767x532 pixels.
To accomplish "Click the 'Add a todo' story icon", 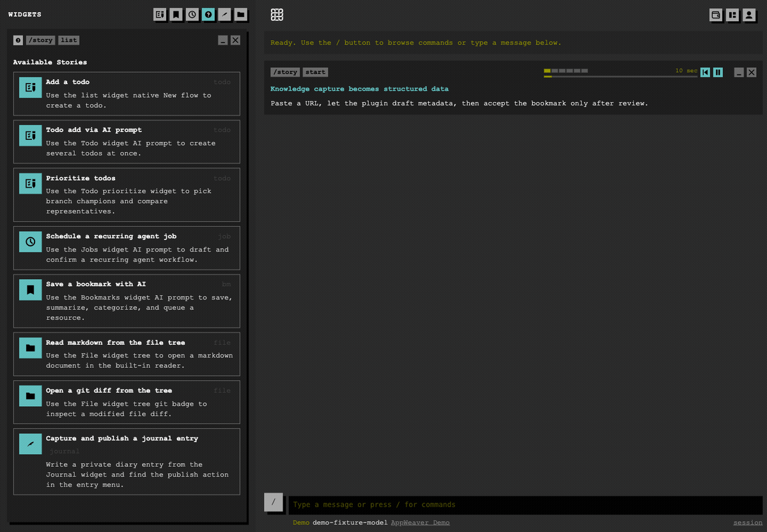I will pos(30,87).
